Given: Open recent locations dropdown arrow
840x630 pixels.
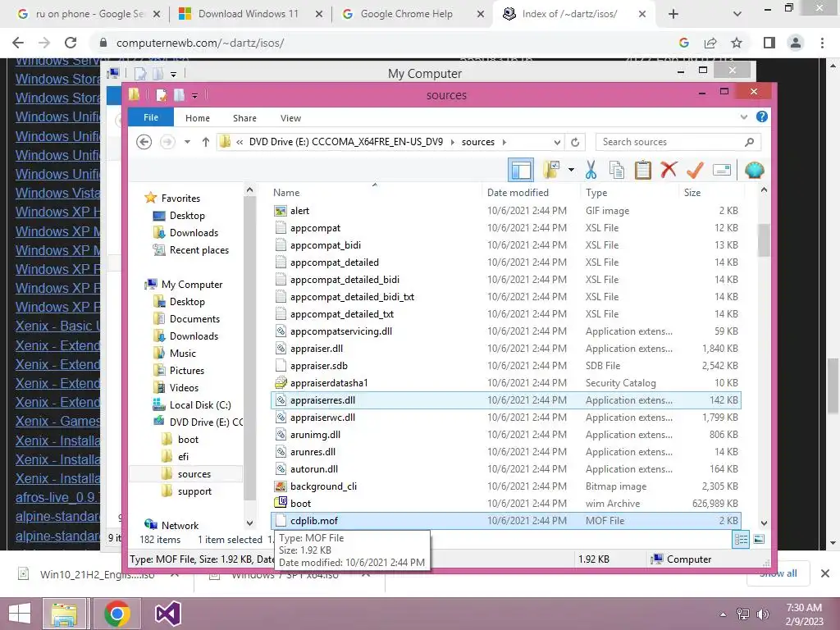Looking at the screenshot, I should [187, 142].
